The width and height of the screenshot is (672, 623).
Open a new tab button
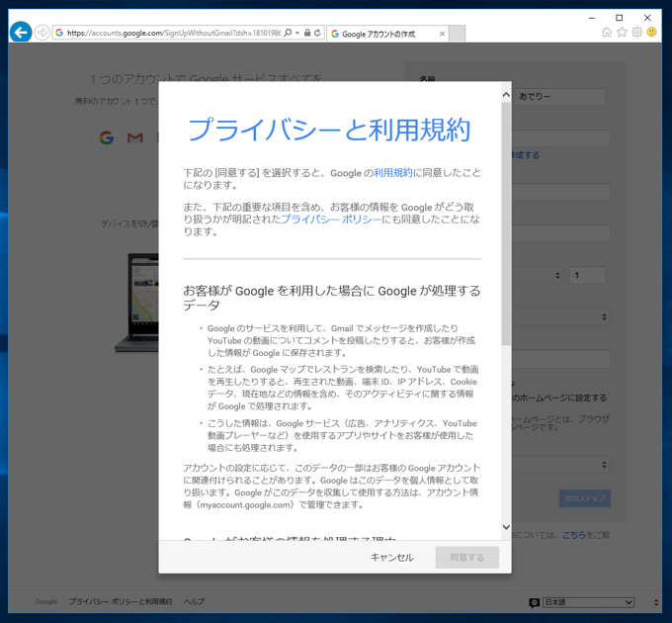click(x=457, y=34)
